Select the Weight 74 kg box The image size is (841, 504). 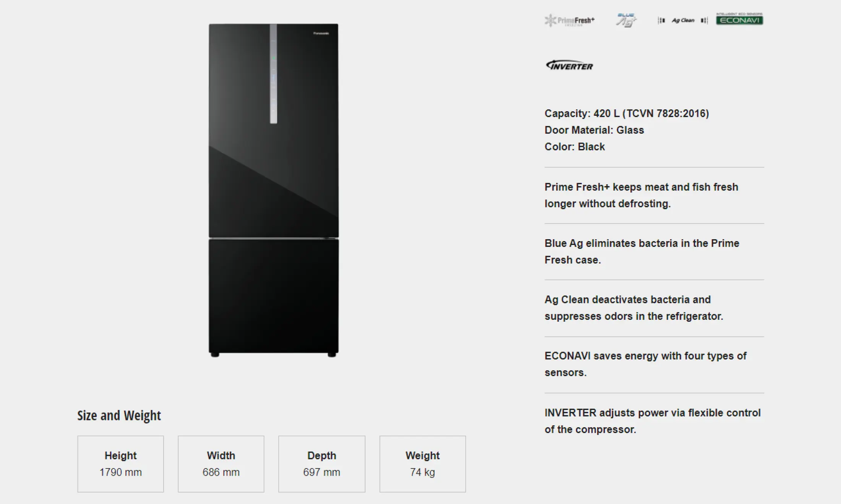click(x=422, y=464)
